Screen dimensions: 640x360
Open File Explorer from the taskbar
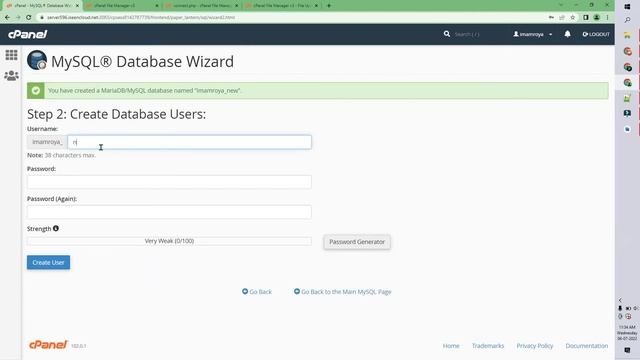point(627,36)
